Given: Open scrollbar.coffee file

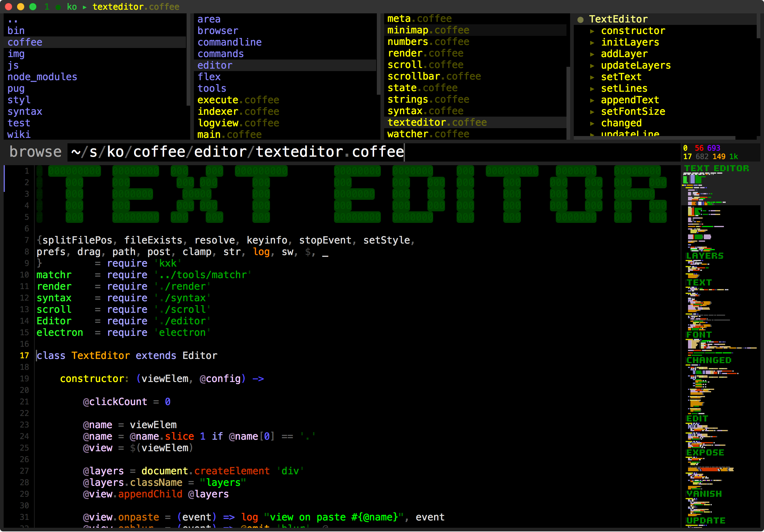Looking at the screenshot, I should 475,76.
